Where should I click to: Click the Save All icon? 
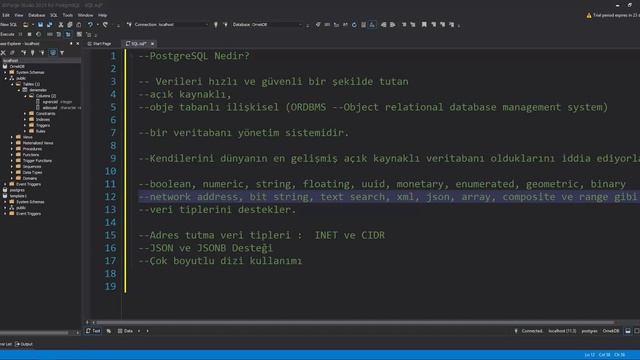coord(49,25)
